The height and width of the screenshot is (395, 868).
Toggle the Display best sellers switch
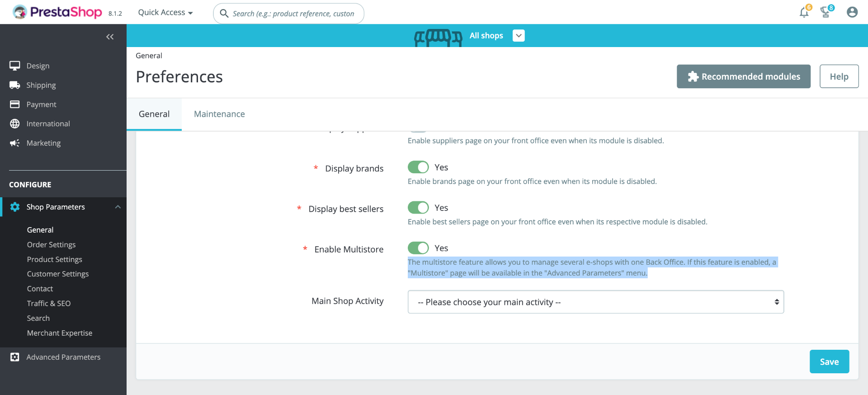click(x=418, y=208)
